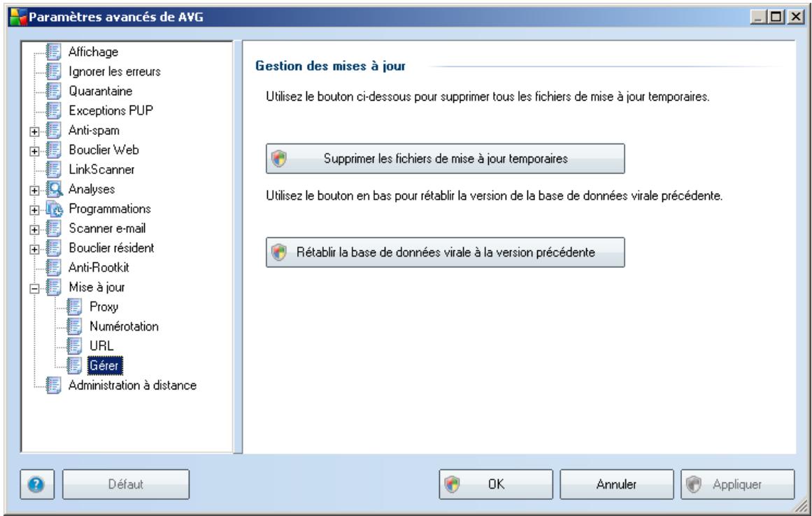
Task: Click the Quarantaine page icon
Action: 53,91
